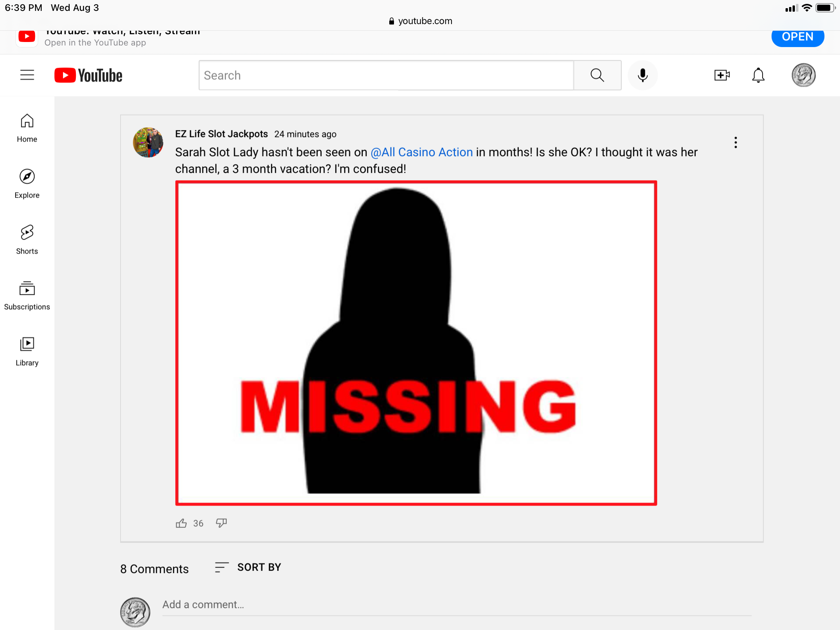Follow the @All Casino Action link
The height and width of the screenshot is (630, 840).
pos(422,152)
